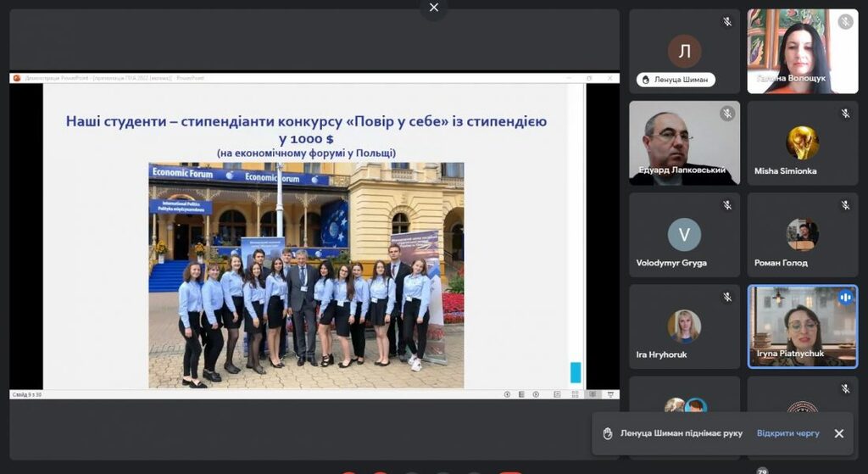Click the muted mic icon on Ira Hryhoruk tile
Image resolution: width=868 pixels, height=474 pixels.
point(726,297)
